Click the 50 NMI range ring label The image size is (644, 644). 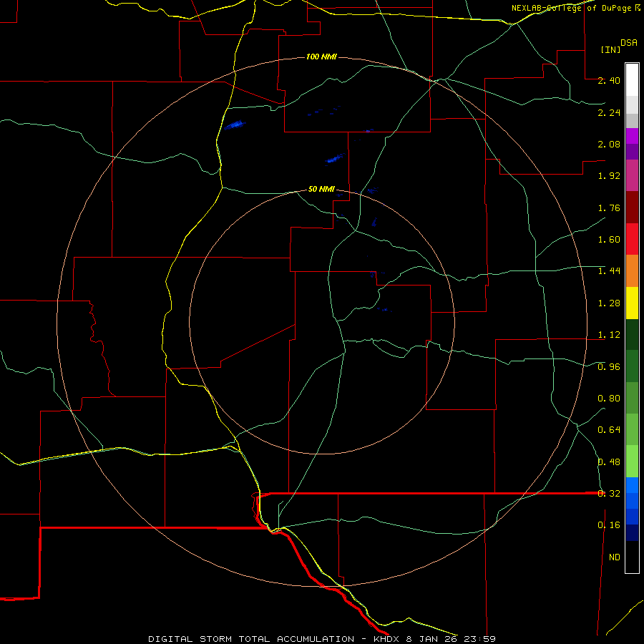pyautogui.click(x=321, y=189)
